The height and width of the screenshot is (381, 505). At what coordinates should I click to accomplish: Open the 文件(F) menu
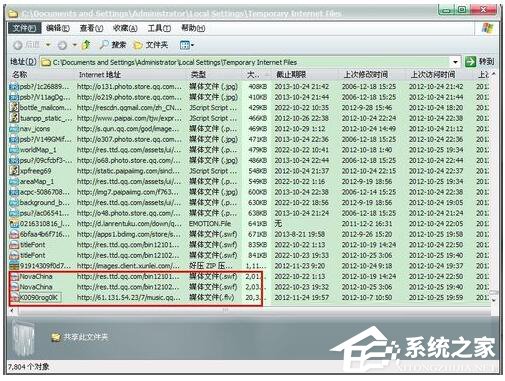[24, 28]
